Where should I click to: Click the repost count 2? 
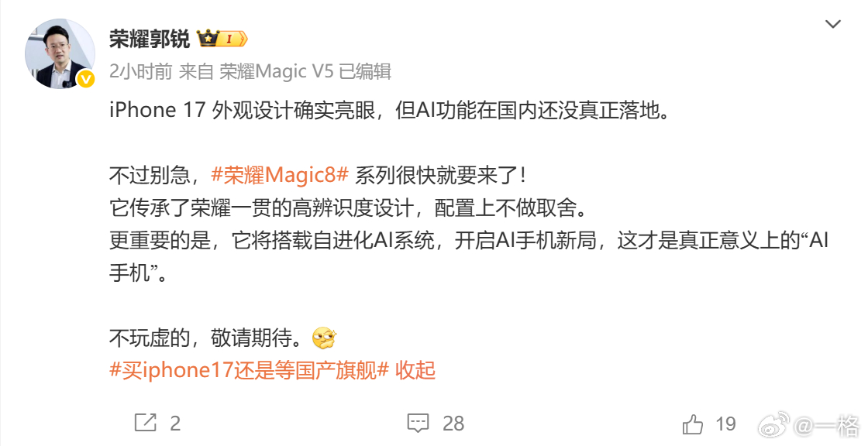(x=175, y=424)
